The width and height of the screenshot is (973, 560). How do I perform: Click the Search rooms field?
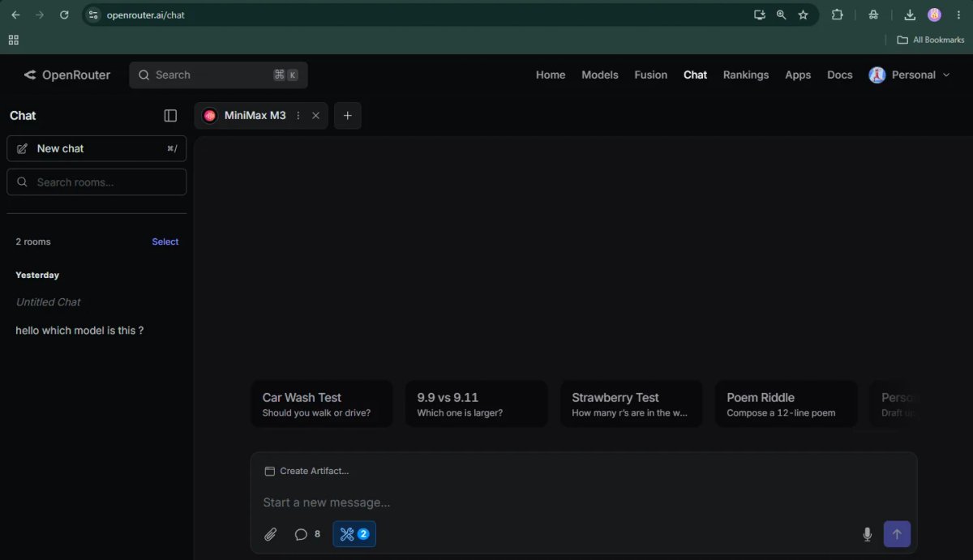pyautogui.click(x=96, y=182)
